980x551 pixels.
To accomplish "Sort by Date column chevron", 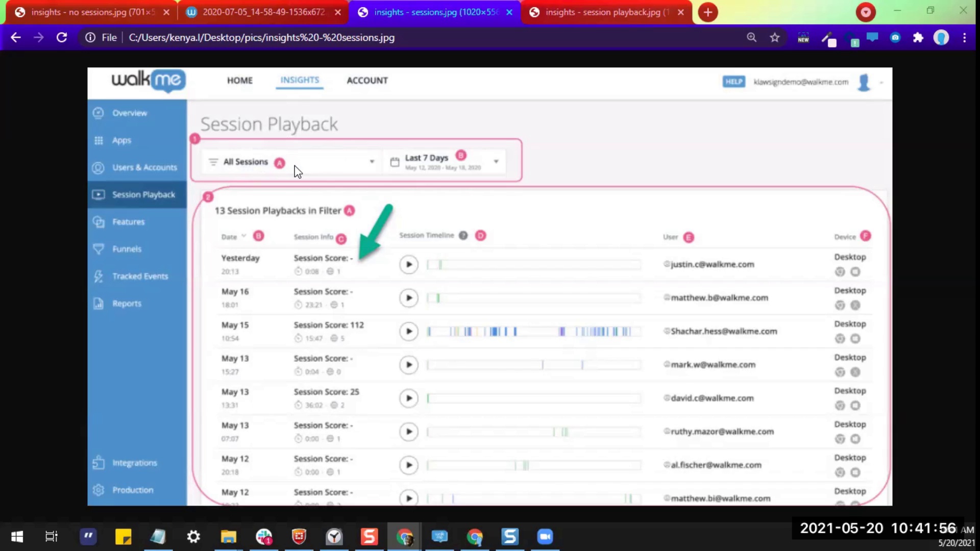I will tap(243, 236).
